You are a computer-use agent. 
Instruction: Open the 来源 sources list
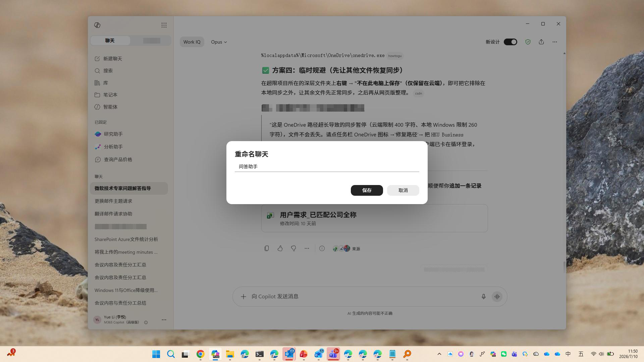coord(346,249)
